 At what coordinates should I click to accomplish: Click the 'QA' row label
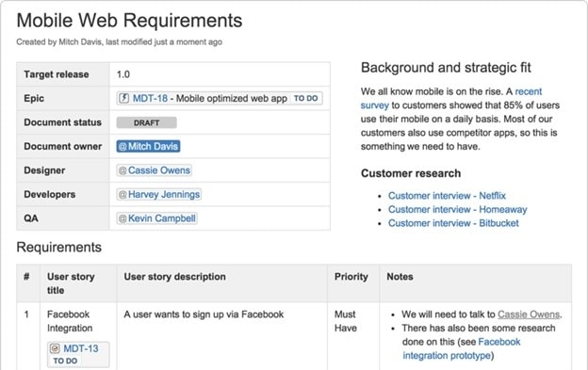point(31,218)
